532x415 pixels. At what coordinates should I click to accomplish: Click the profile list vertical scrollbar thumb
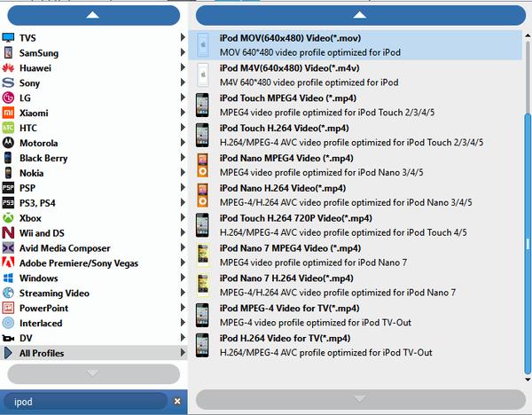528,243
